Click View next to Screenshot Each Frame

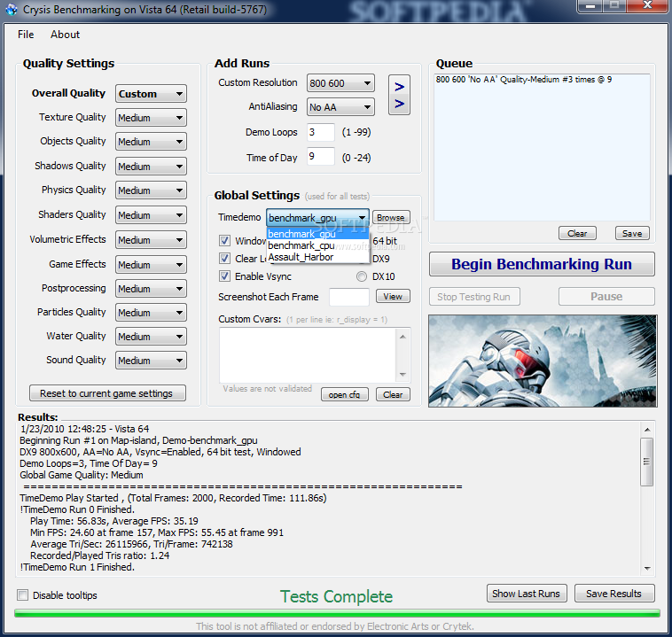tap(393, 297)
